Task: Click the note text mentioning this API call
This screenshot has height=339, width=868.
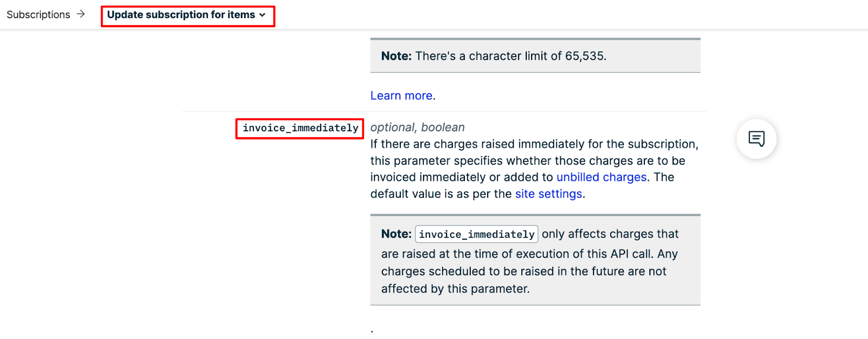Action: tap(529, 254)
